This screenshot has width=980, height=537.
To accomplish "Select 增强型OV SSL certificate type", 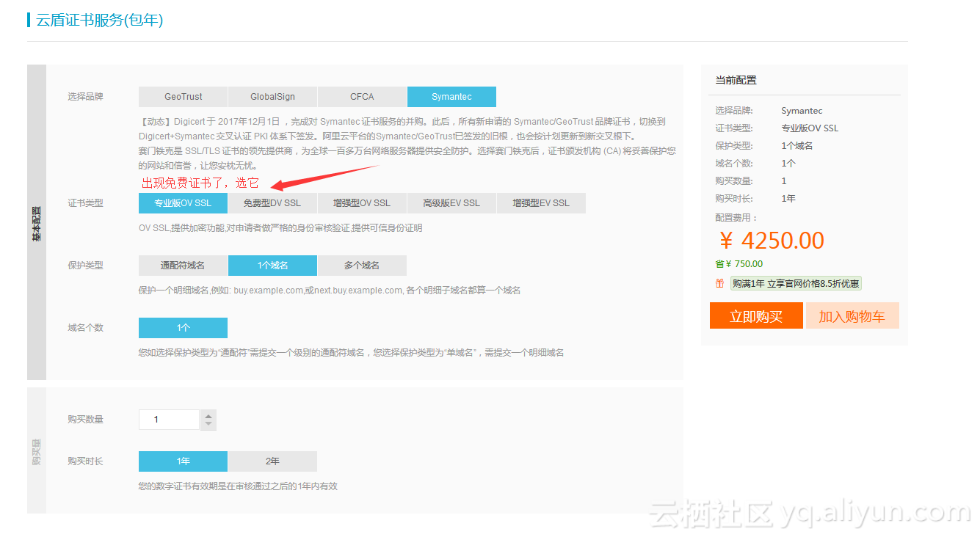I will (362, 203).
